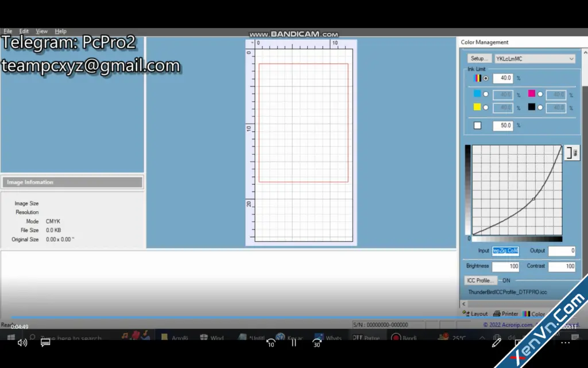Click the ICC Profile... button
The image size is (588, 368).
(x=481, y=281)
